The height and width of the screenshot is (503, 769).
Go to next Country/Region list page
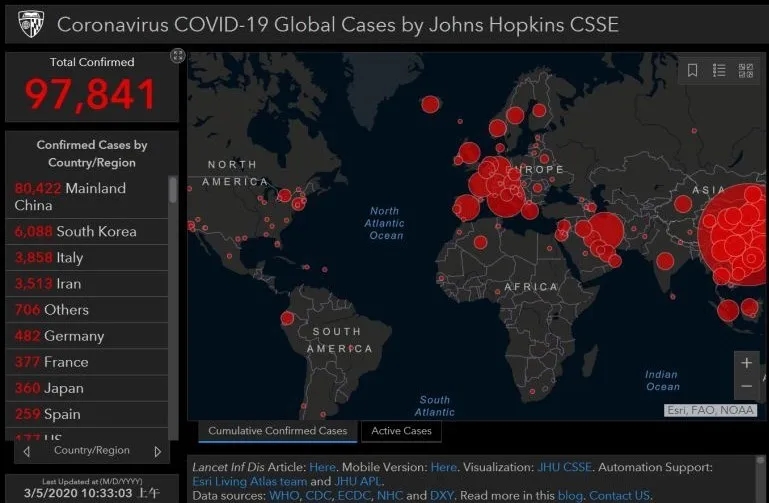(157, 452)
